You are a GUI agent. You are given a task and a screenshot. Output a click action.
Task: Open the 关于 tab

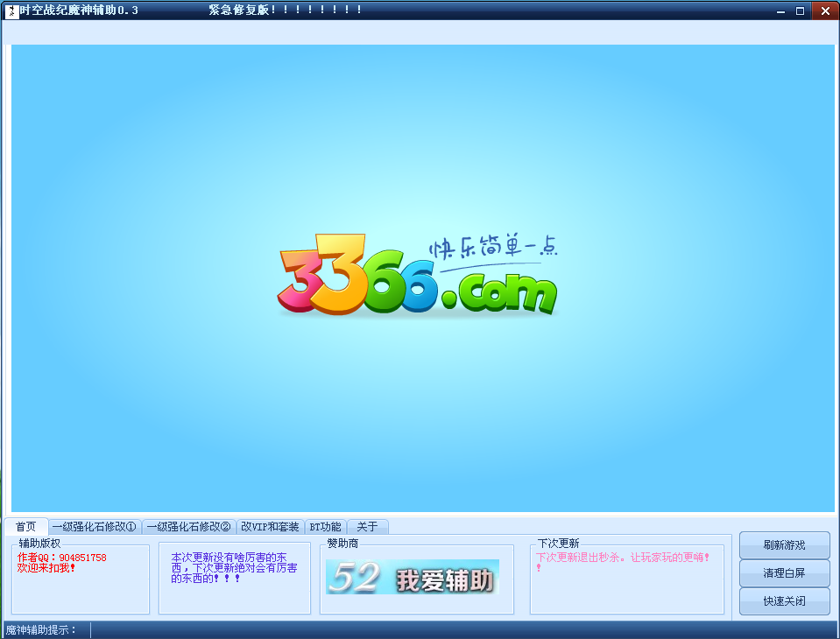click(x=368, y=527)
